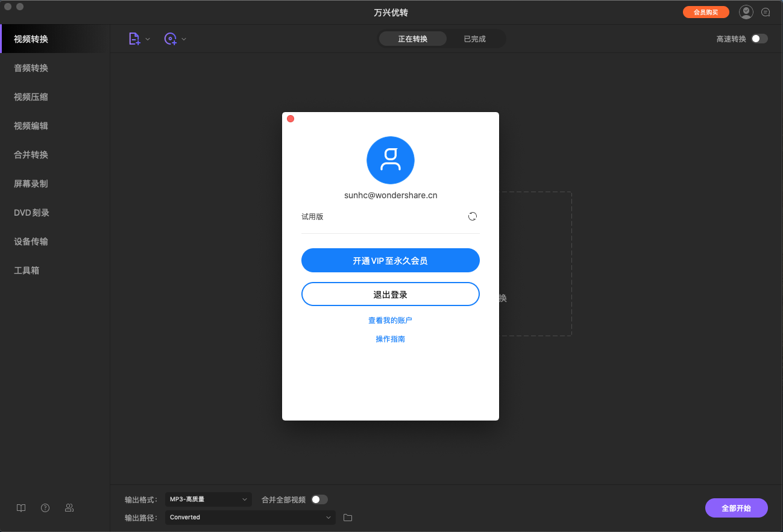
Task: Open the 输出格式 MP3-高质量 dropdown
Action: tap(208, 499)
